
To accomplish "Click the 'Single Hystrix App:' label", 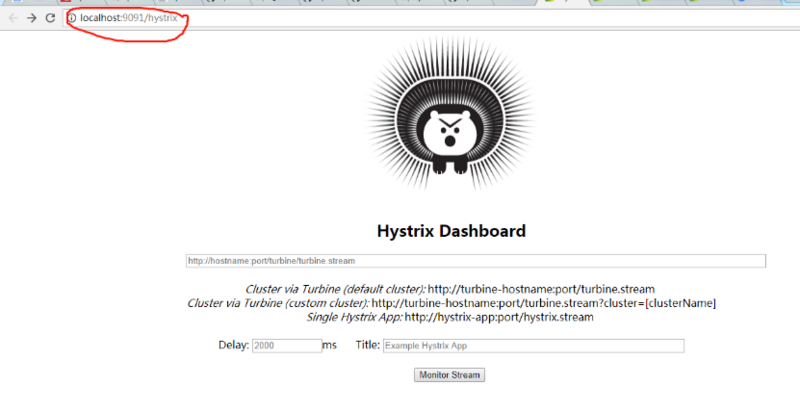I will 354,317.
